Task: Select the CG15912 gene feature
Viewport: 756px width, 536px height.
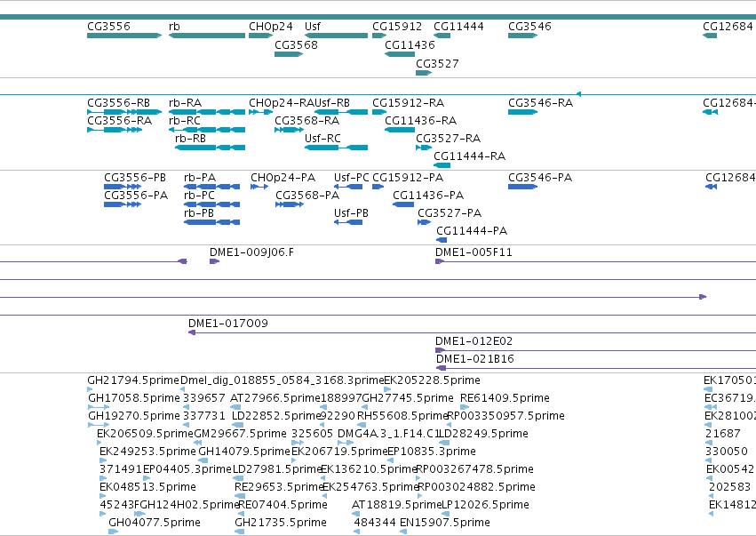Action: (379, 36)
